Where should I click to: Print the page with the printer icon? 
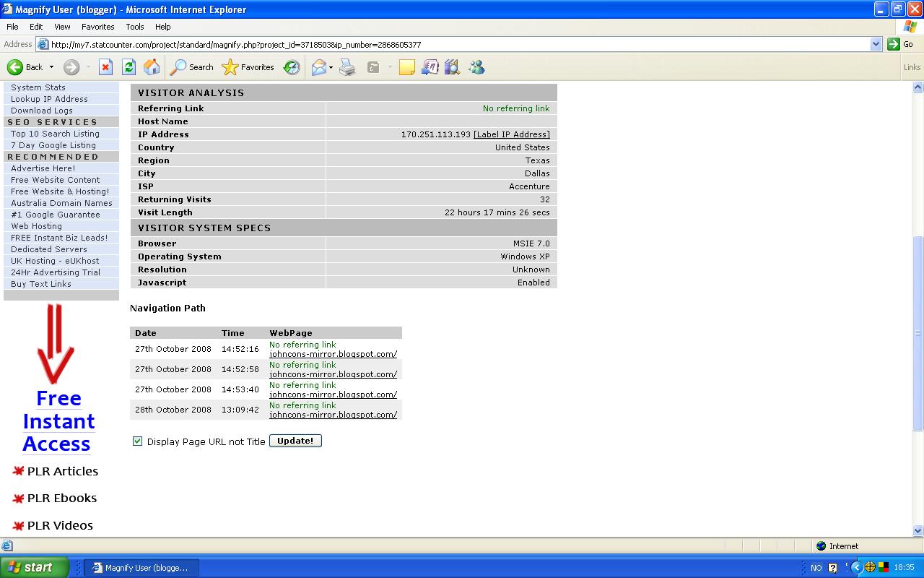[348, 67]
